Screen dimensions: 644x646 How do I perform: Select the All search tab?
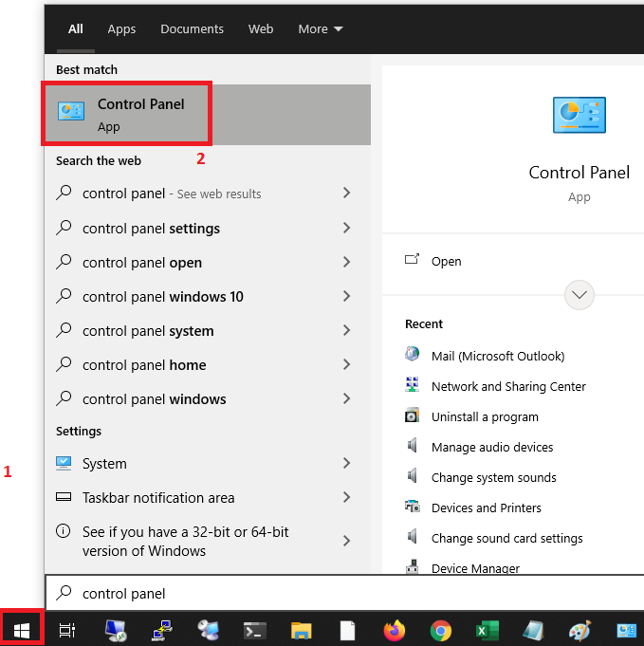tap(75, 28)
